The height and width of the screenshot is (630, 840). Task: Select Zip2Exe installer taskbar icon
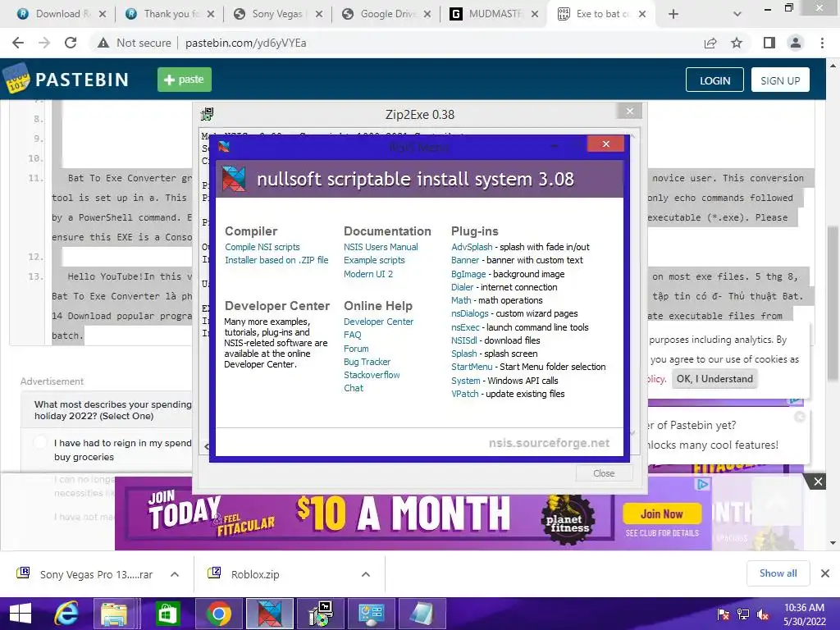321,614
